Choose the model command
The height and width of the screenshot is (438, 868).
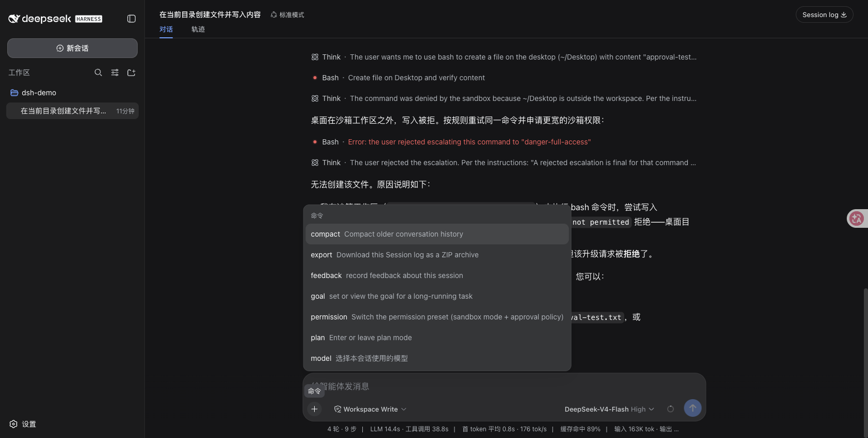pyautogui.click(x=437, y=358)
